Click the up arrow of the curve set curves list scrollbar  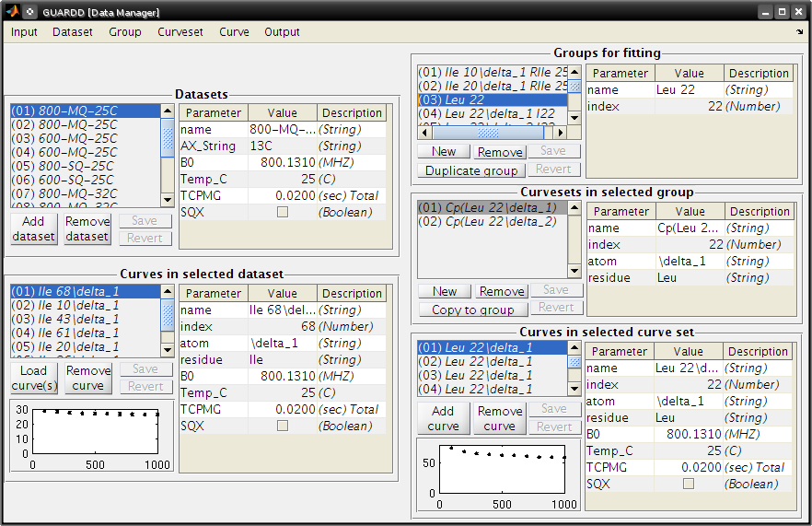[574, 347]
